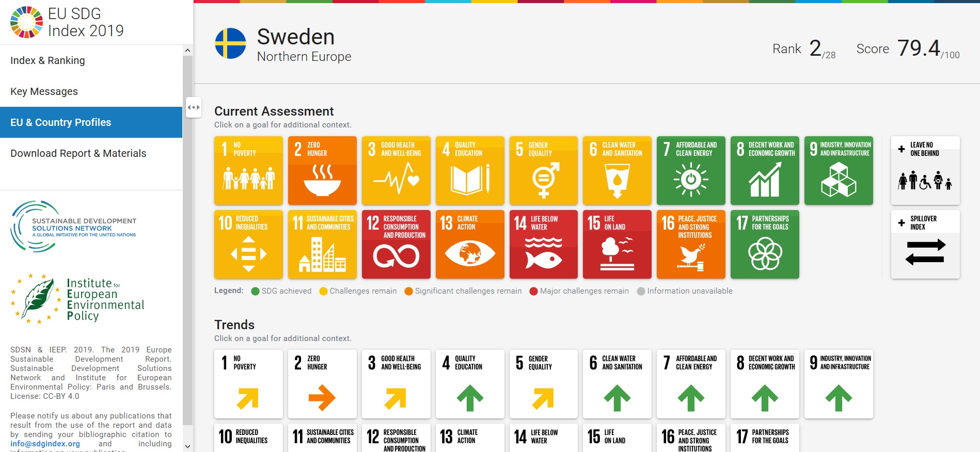Open the Climate Action assessment tile
This screenshot has width=980, height=452.
click(470, 245)
